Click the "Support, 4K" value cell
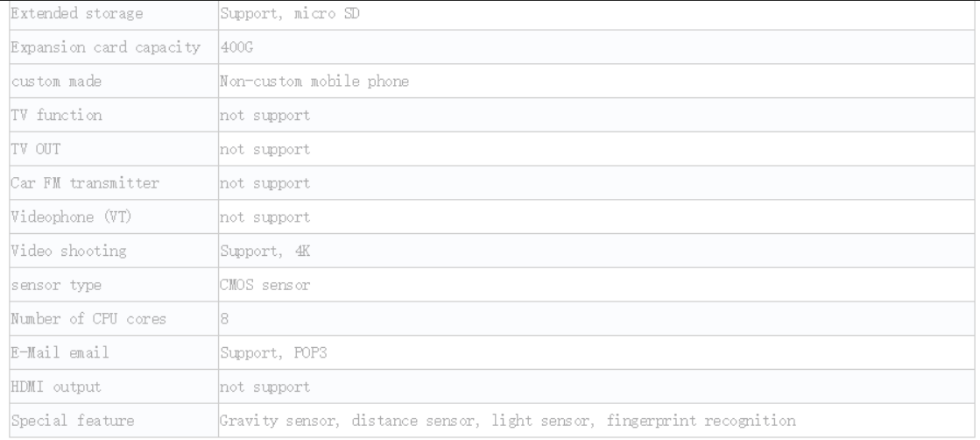Viewport: 980px width, 440px height. coord(596,251)
